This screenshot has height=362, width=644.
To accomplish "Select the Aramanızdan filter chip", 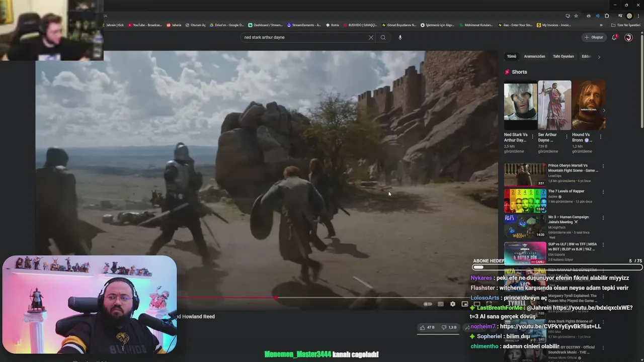I will pyautogui.click(x=534, y=56).
